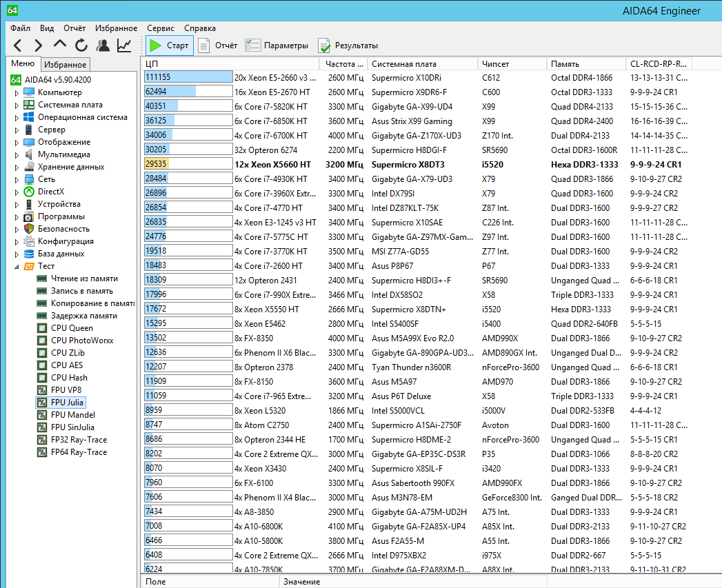722x588 pixels.
Task: Open the user icon in the toolbar
Action: [103, 45]
